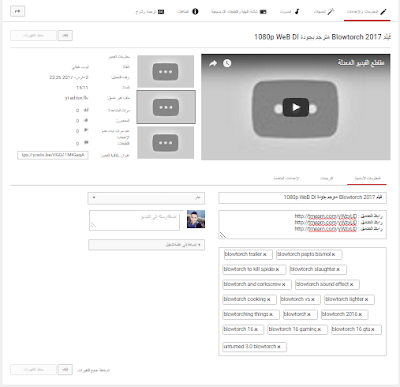Click the views count bar chart icon

pos(86,110)
